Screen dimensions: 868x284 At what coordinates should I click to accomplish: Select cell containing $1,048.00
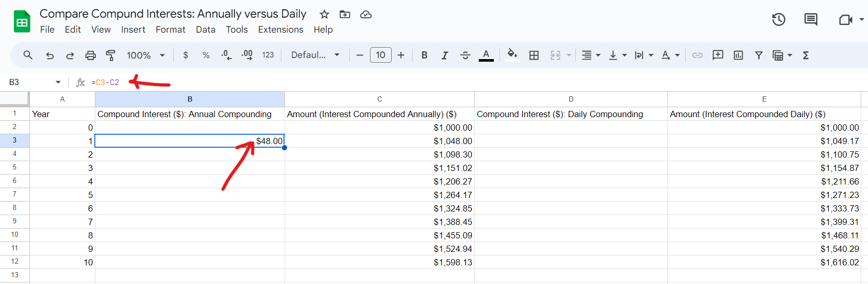pyautogui.click(x=379, y=141)
